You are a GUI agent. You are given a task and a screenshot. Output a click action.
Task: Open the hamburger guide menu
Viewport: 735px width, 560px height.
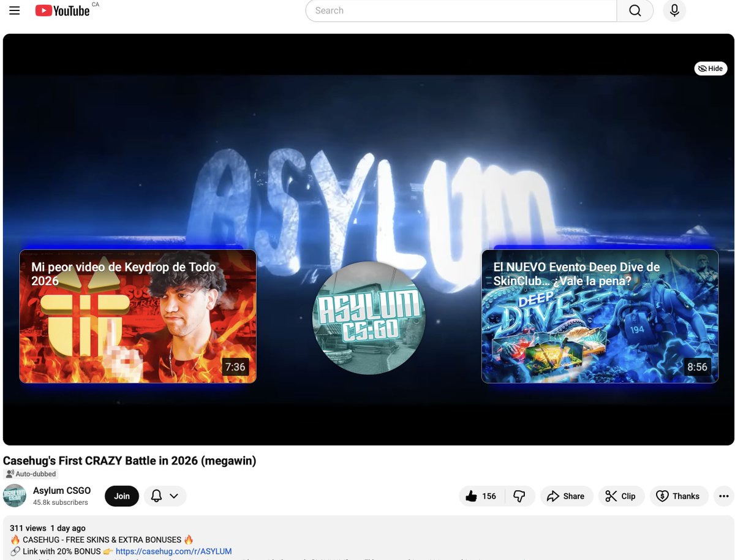click(15, 10)
